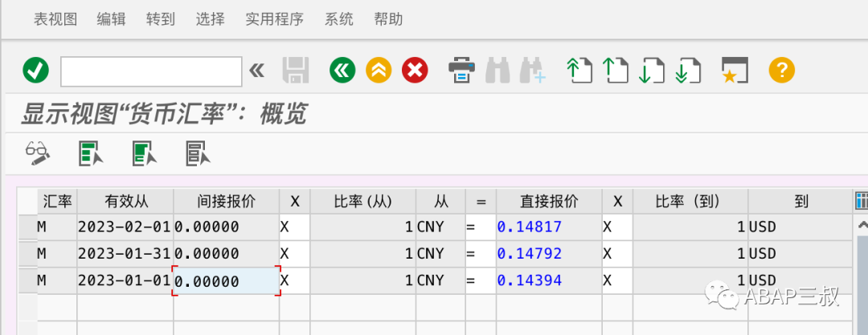Viewport: 868px width, 335px height.
Task: Click USD cell in 2023-02-01 row
Action: pyautogui.click(x=800, y=227)
